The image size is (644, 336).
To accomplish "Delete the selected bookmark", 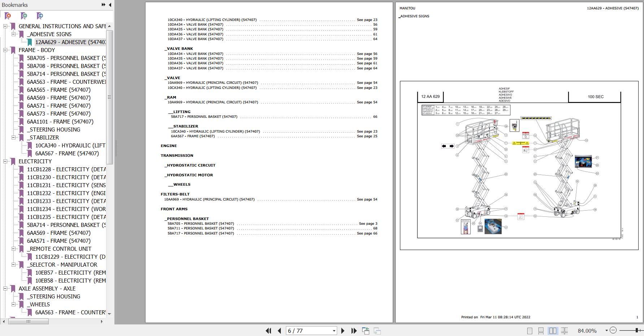I will pyautogui.click(x=8, y=16).
